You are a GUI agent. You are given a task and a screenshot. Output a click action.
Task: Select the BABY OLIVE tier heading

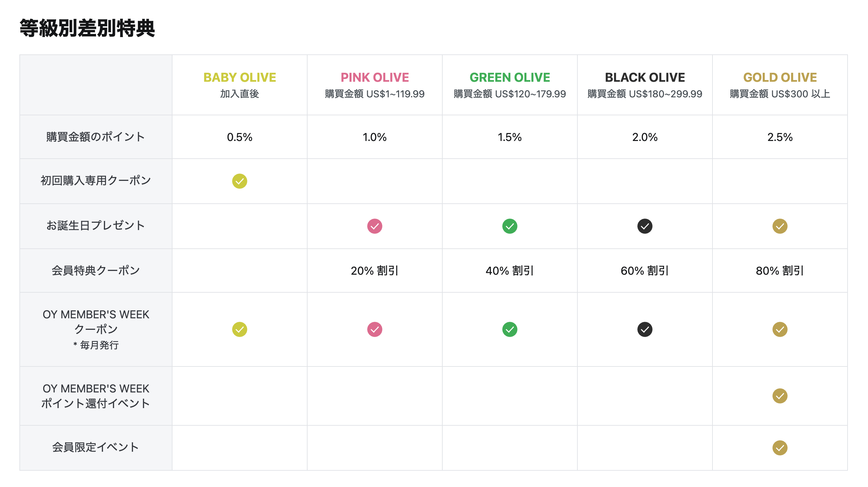[x=240, y=77]
